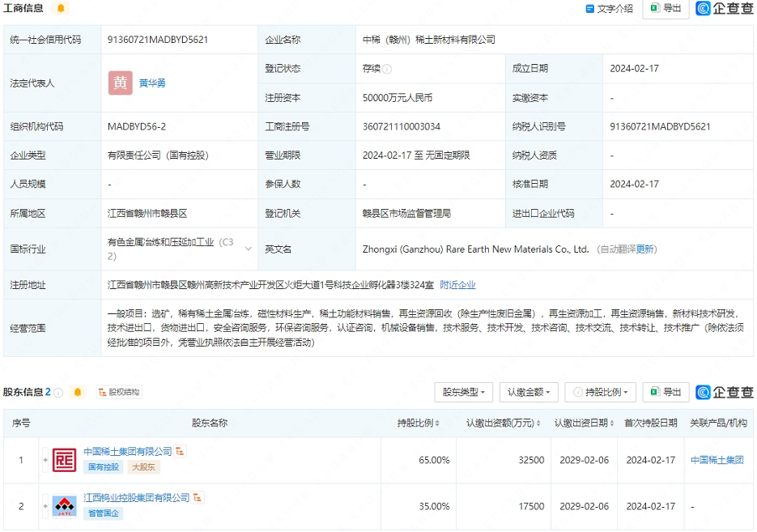Expand row for 中国稀土集团有限公司 shareholder
The image size is (757, 532).
(45, 460)
